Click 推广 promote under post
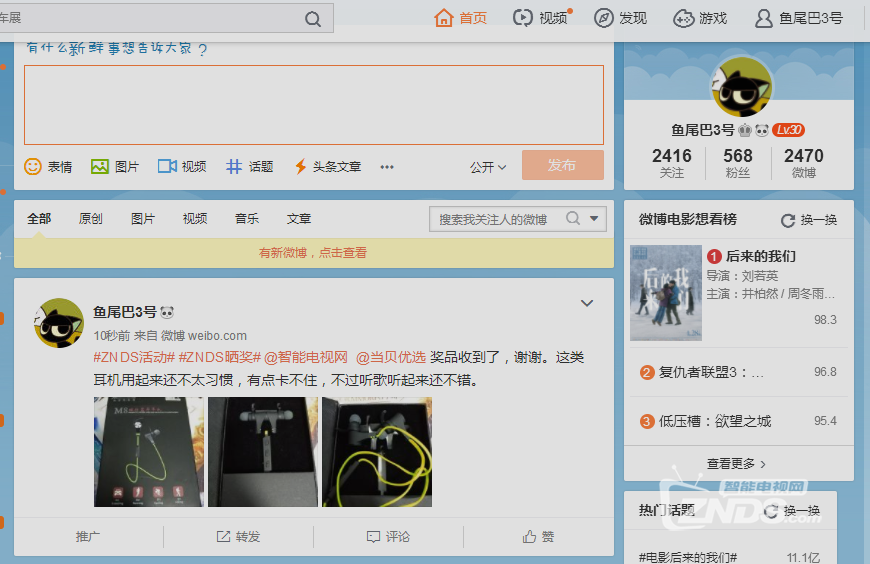This screenshot has height=564, width=870. point(88,536)
